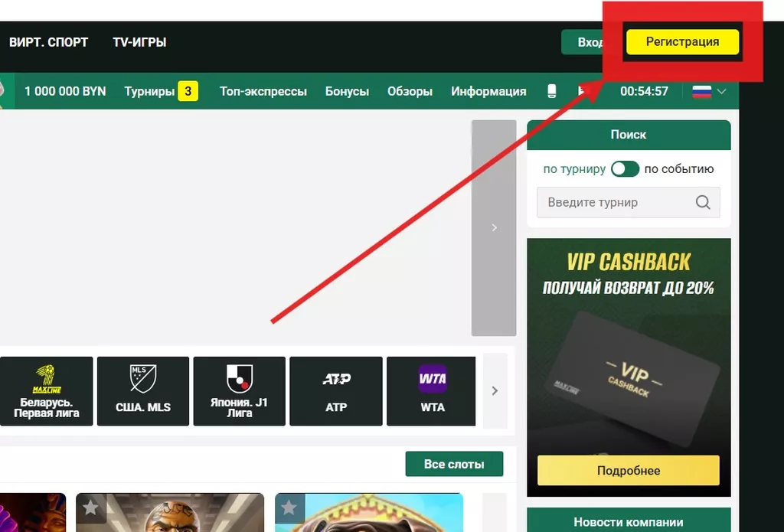Star the second slot game thumbnail

(90, 508)
